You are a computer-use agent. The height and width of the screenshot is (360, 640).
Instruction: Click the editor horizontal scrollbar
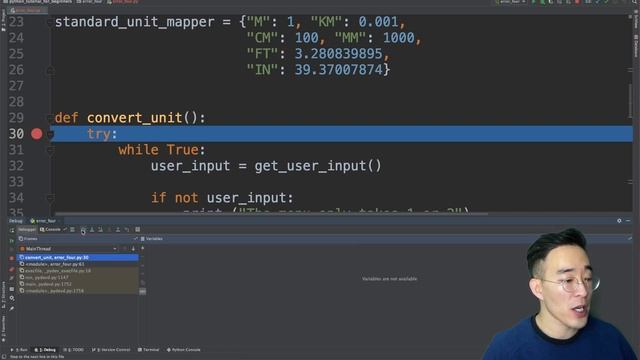pyautogui.click(x=271, y=213)
